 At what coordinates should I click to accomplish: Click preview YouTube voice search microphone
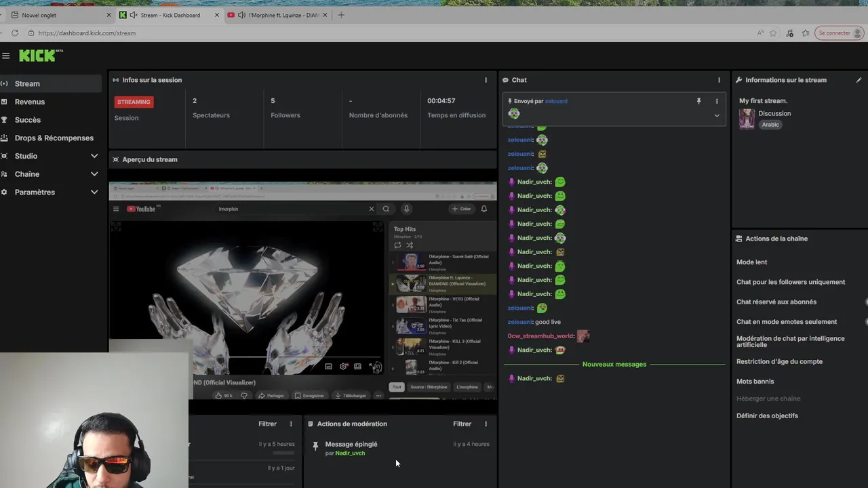click(406, 209)
